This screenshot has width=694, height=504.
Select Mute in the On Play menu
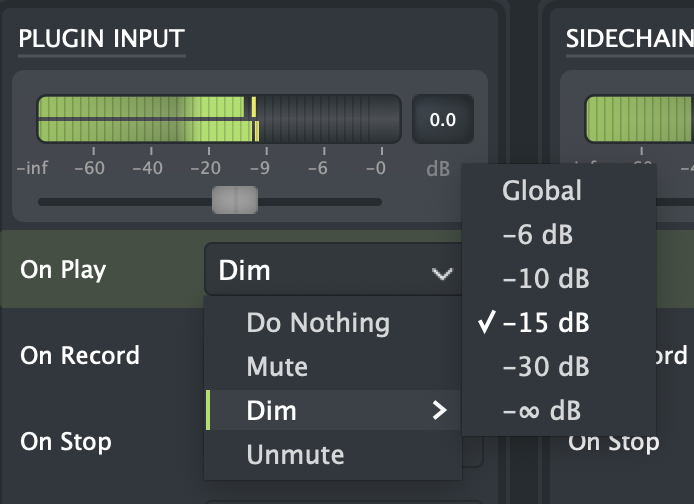[277, 367]
